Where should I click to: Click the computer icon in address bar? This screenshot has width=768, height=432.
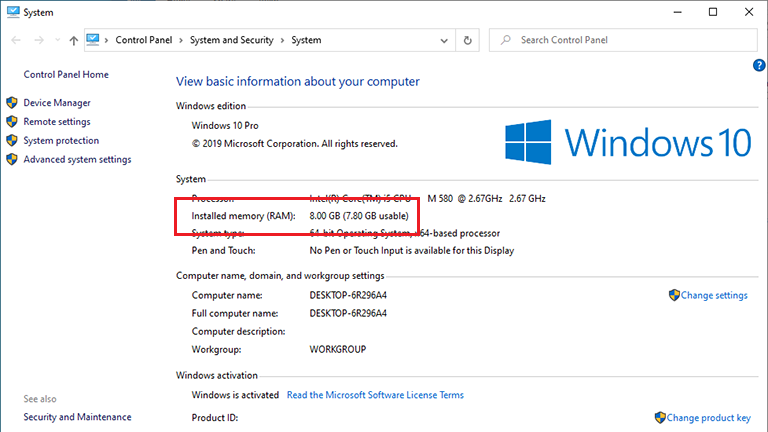(x=95, y=40)
